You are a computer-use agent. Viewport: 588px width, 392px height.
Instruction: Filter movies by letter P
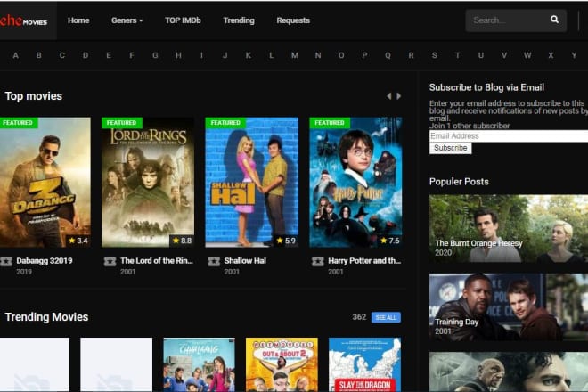tap(364, 55)
